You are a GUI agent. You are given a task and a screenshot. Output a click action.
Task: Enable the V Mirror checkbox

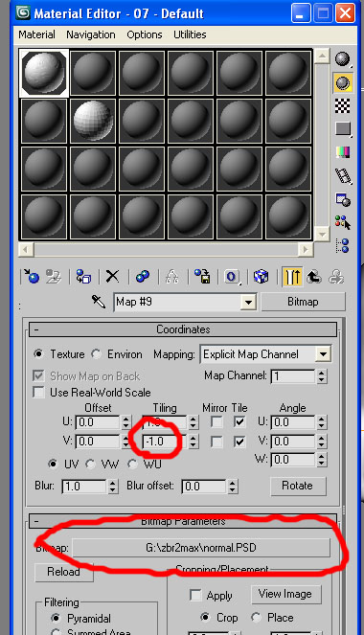[216, 441]
